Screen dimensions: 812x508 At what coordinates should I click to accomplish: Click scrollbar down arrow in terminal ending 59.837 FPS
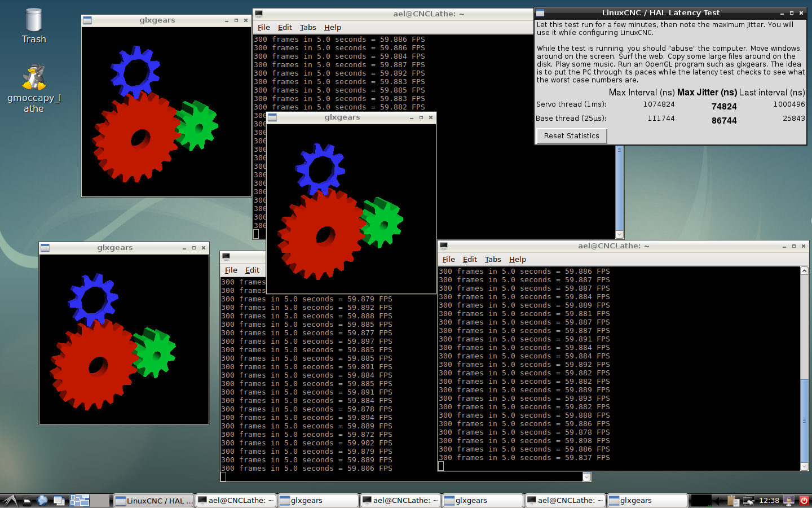(x=805, y=466)
